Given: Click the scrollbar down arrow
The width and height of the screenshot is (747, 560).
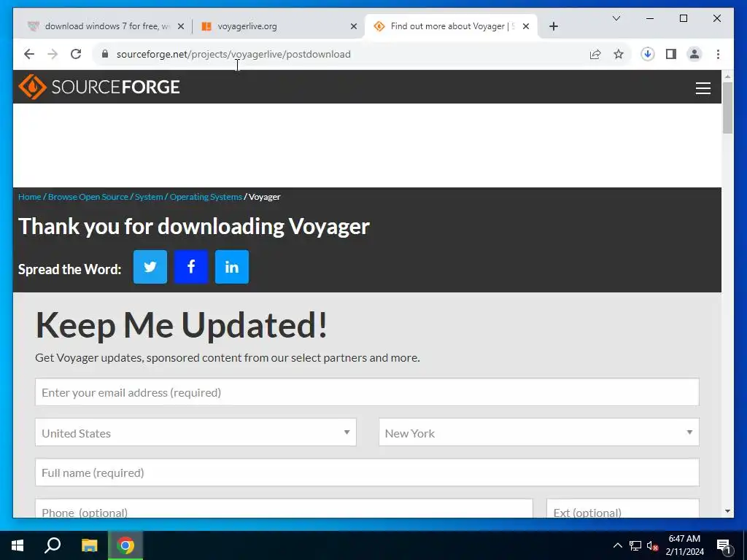Looking at the screenshot, I should [727, 511].
